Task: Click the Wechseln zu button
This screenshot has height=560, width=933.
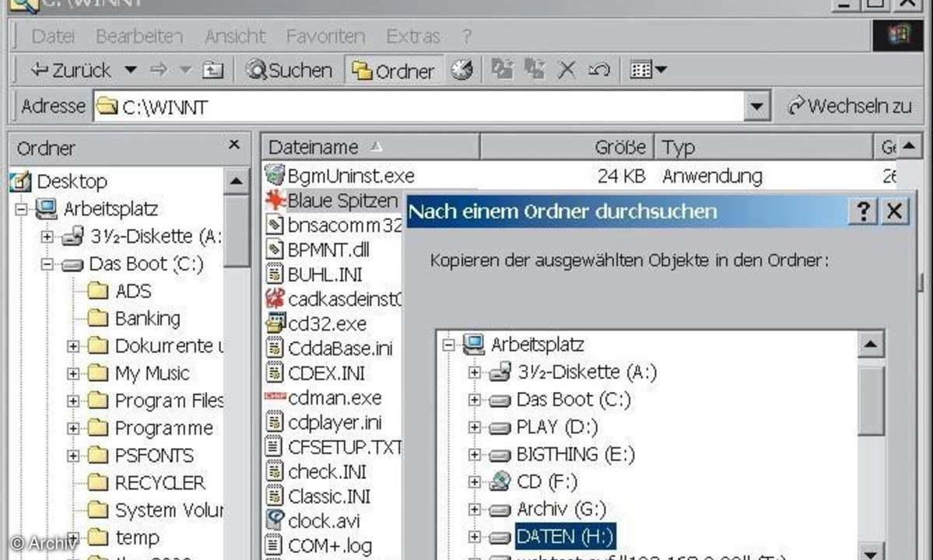Action: click(x=849, y=107)
